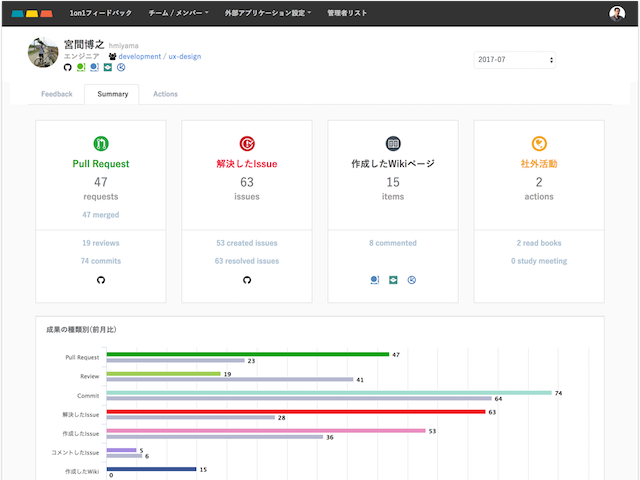Open 1on1フィードバック in the navbar
This screenshot has height=480, width=640.
click(x=100, y=13)
